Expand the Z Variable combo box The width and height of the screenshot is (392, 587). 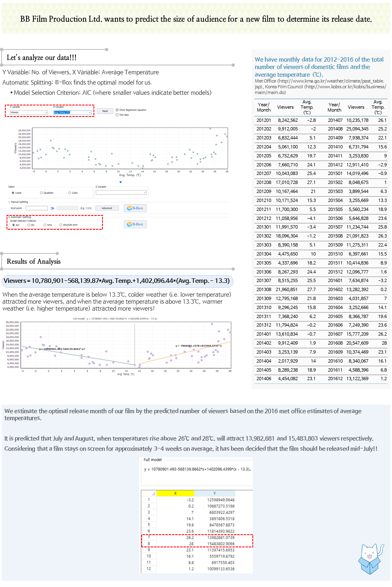121,192
